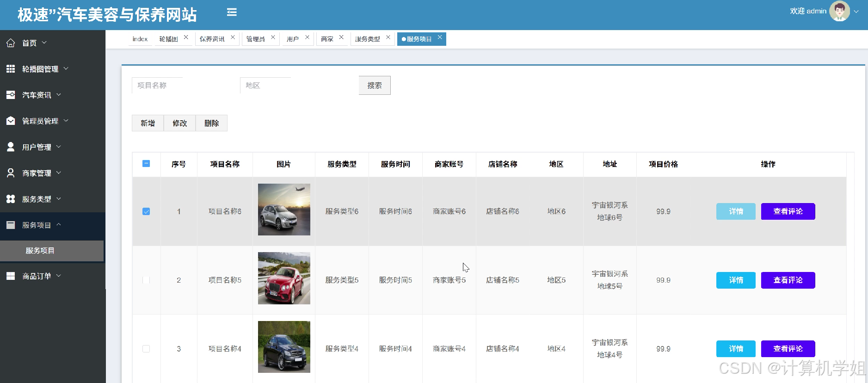Viewport: 868px width, 383px height.
Task: Open the black car image in row 3
Action: 284,347
